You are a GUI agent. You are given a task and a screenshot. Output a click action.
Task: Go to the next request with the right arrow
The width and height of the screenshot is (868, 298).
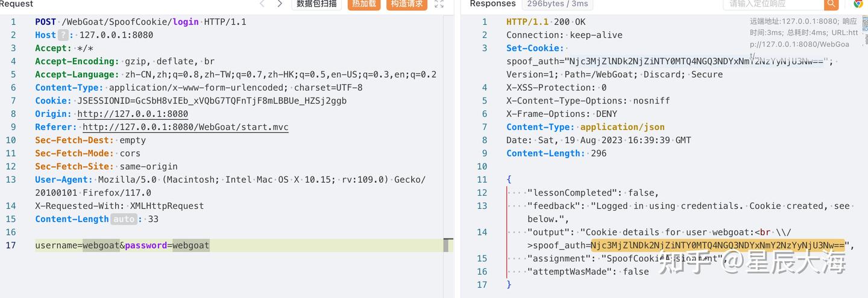pos(280,4)
